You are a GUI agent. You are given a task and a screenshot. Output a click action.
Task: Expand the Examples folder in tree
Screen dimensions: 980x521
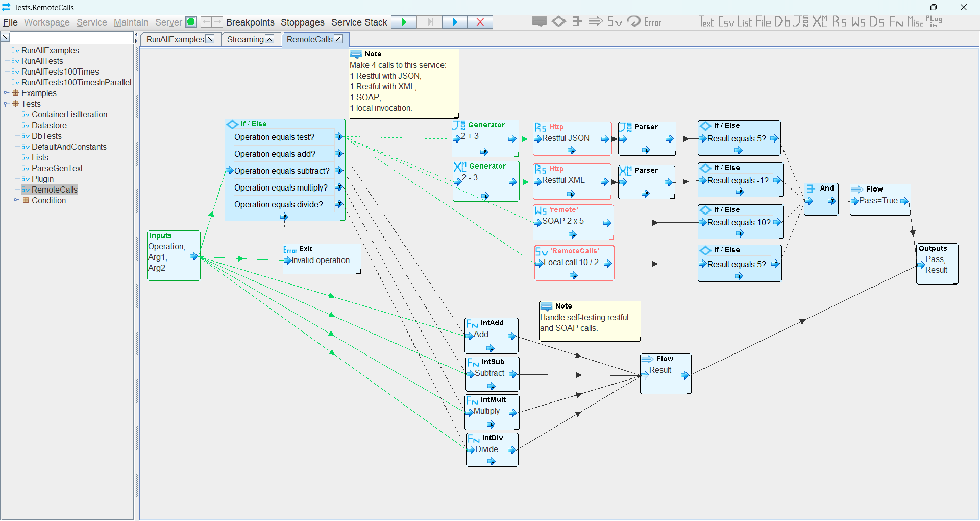point(6,93)
